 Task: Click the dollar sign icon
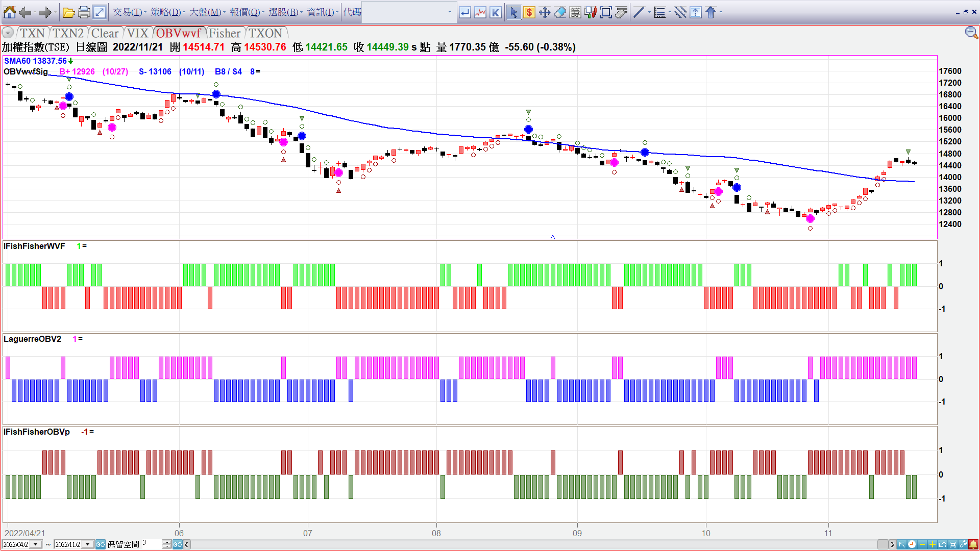tap(529, 12)
